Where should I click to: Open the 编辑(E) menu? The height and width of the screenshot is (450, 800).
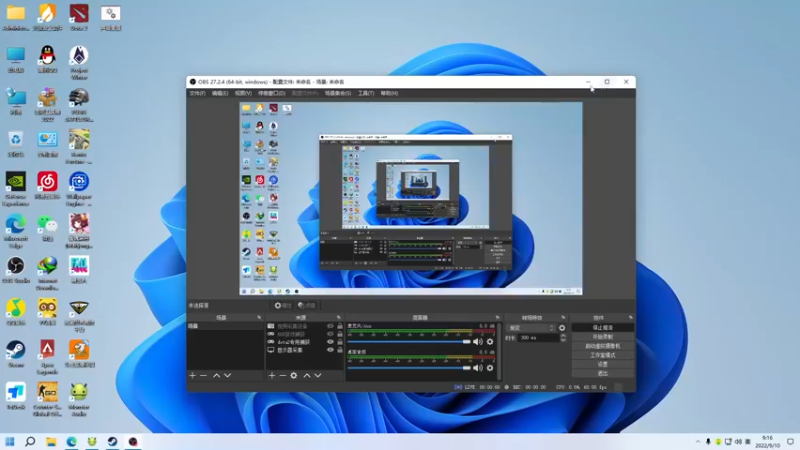click(x=220, y=93)
